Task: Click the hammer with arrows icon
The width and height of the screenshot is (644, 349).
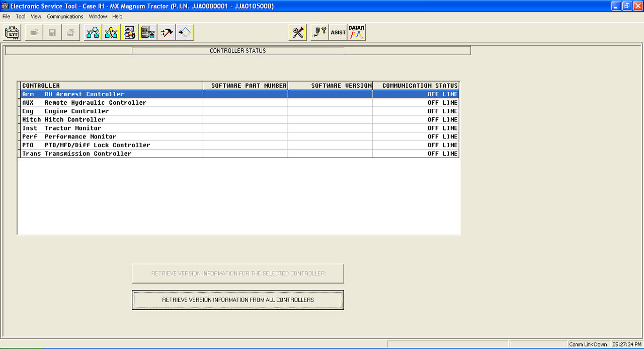Action: click(167, 33)
